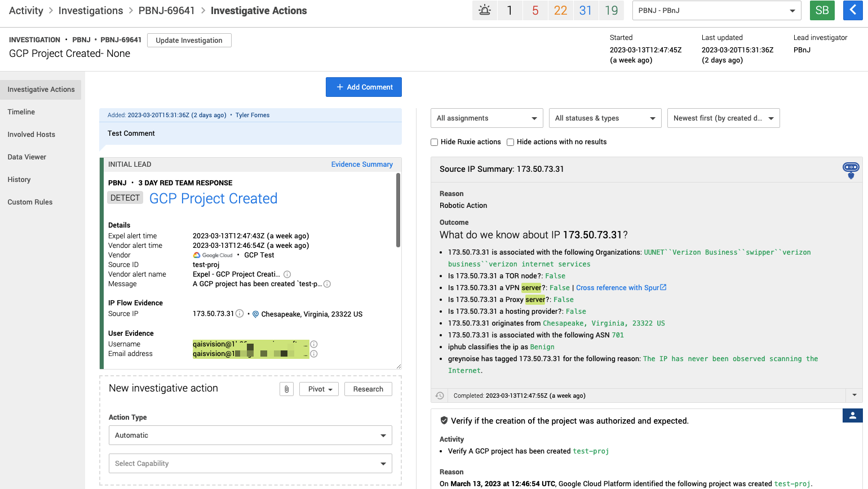Click the Source IP Summary: 173.50.73.31 heading
Viewport: 868px width, 489px height.
[x=502, y=169]
